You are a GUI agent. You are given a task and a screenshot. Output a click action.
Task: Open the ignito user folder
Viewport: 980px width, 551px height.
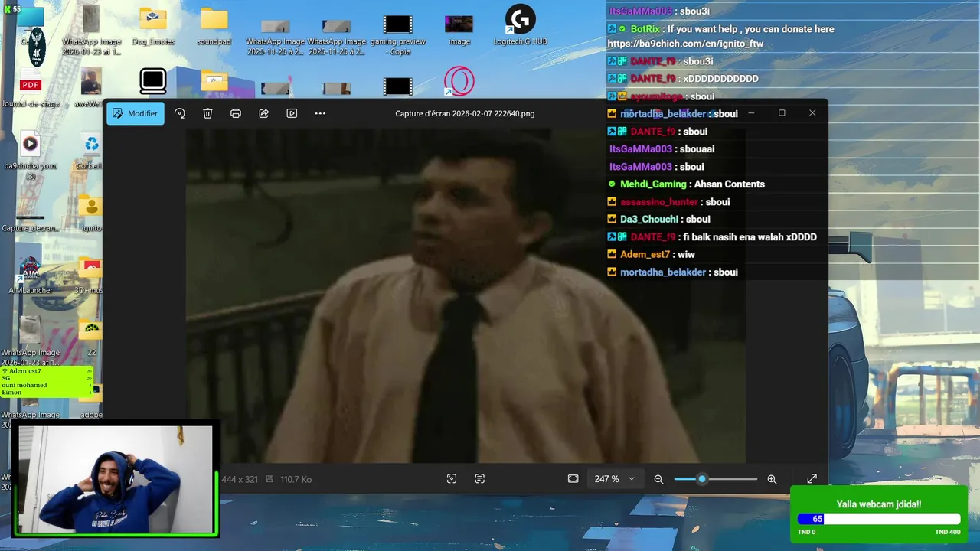pyautogui.click(x=91, y=213)
